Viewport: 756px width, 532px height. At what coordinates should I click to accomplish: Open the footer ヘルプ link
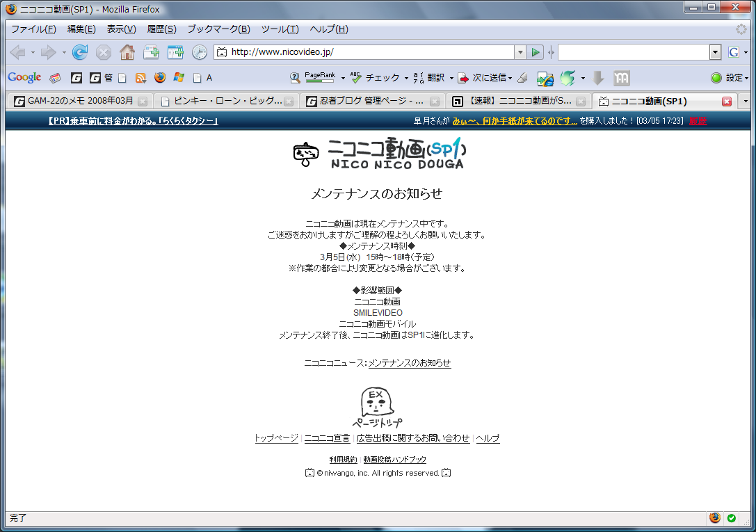[x=488, y=438]
